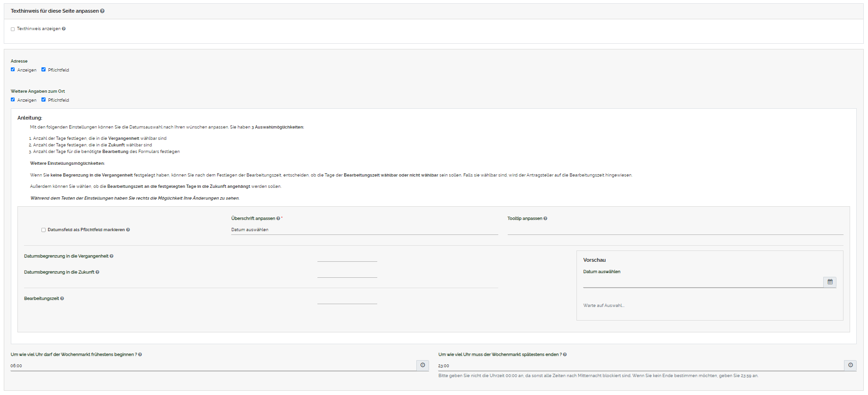
Task: Click help icon beside 'Texthinweis anzeigen'
Action: point(64,29)
